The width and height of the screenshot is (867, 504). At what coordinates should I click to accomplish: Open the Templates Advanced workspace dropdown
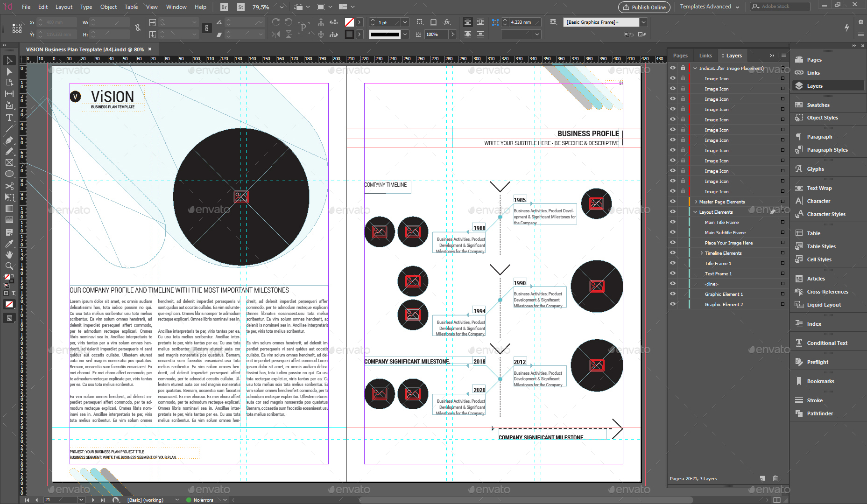tap(709, 7)
